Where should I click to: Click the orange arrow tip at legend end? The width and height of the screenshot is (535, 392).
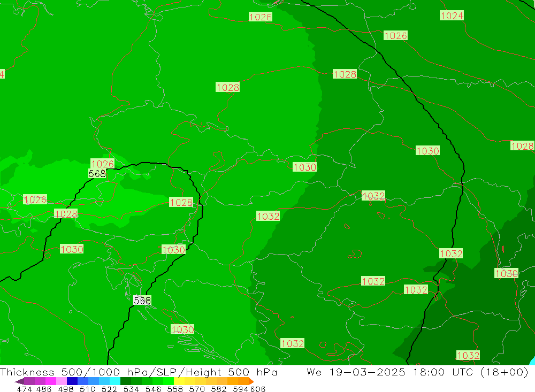(251, 381)
